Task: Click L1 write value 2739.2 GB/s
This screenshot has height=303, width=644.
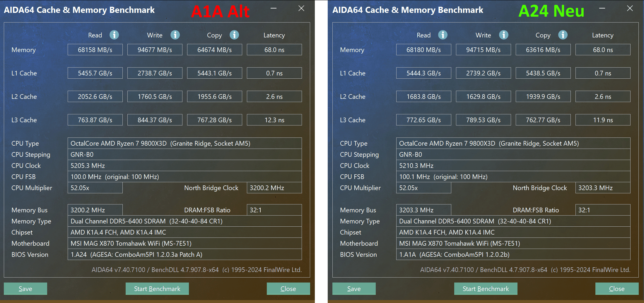Action: click(484, 73)
